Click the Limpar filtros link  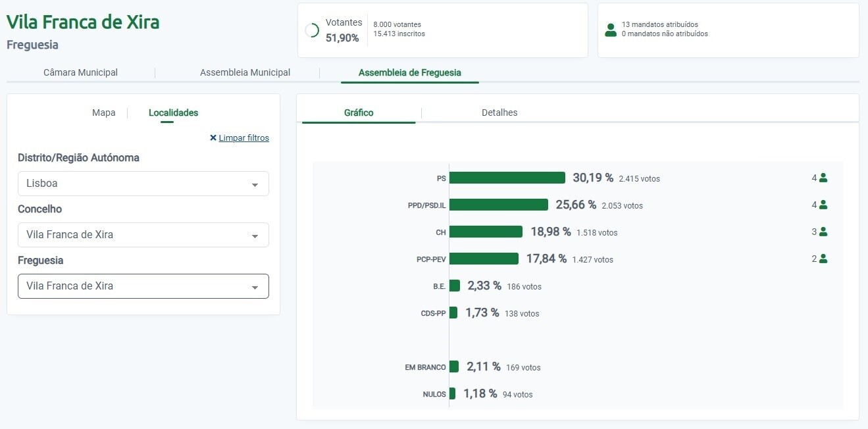[x=243, y=138]
